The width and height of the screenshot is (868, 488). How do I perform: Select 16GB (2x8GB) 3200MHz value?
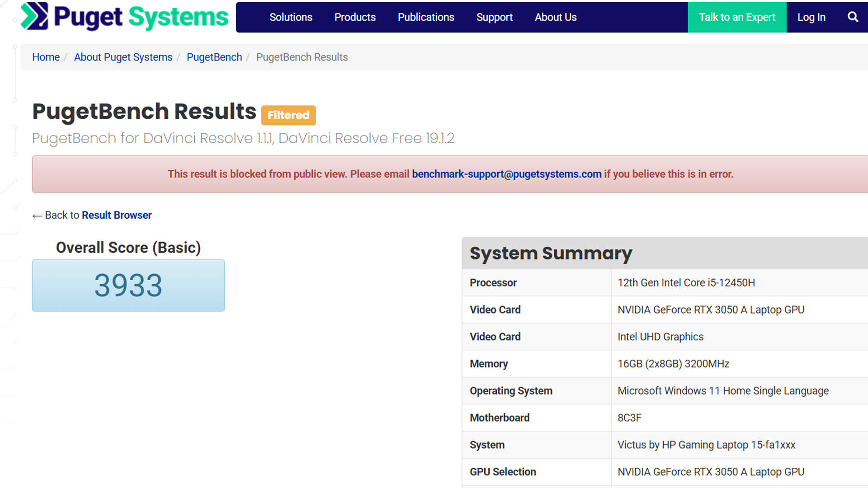point(673,364)
